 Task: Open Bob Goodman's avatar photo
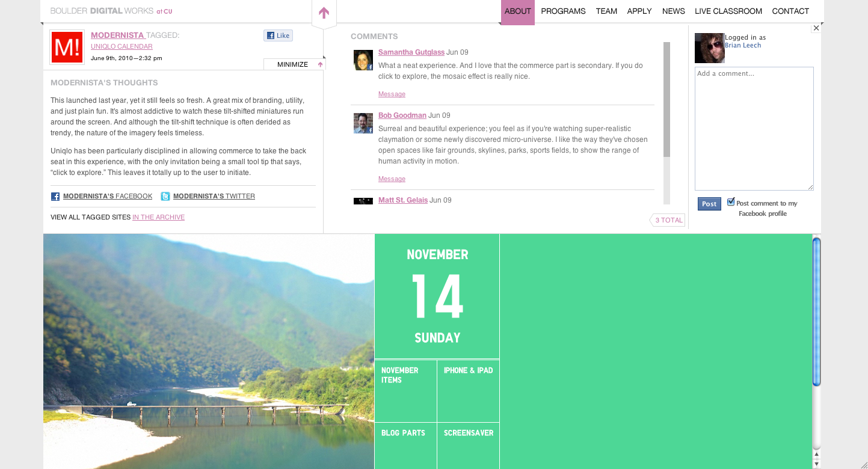[x=363, y=123]
